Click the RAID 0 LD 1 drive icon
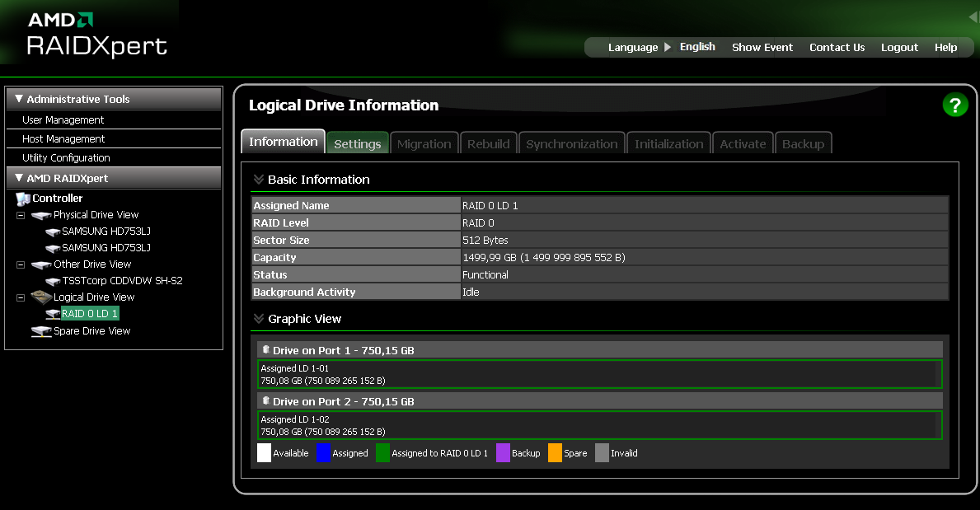Image resolution: width=980 pixels, height=510 pixels. tap(53, 315)
